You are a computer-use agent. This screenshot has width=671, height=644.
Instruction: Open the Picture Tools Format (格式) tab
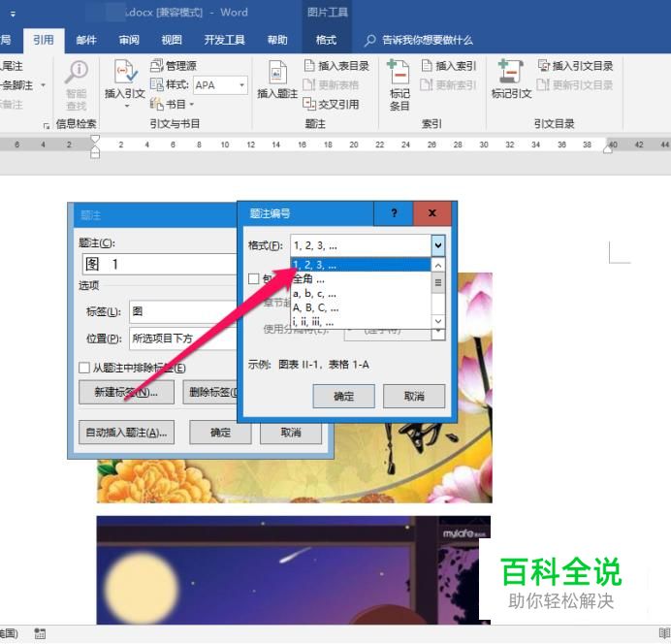tap(326, 40)
